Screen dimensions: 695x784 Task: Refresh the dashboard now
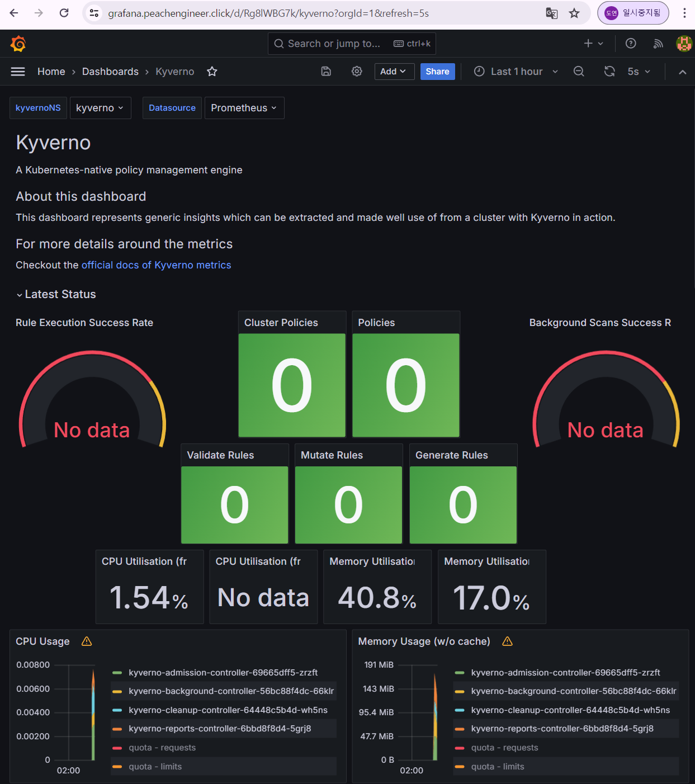coord(609,72)
